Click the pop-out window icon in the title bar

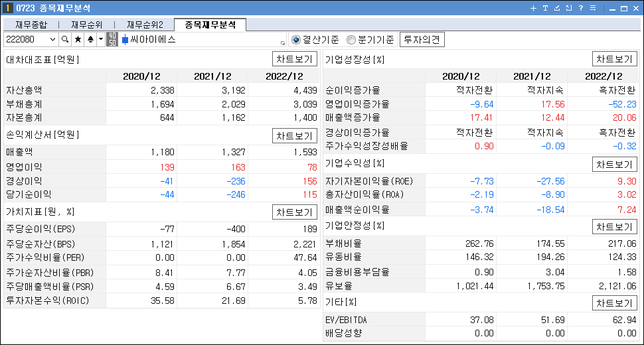coord(569,8)
